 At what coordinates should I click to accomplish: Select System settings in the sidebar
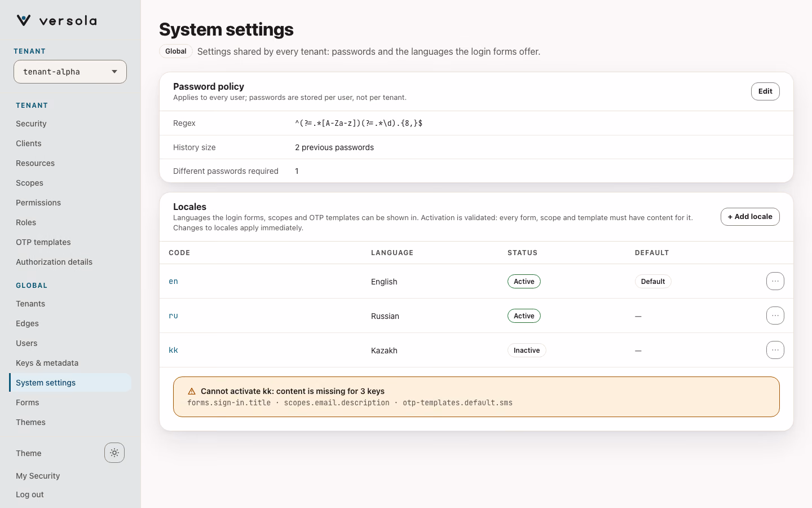[70, 383]
